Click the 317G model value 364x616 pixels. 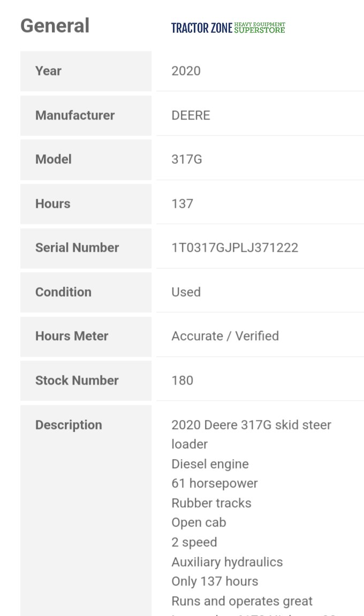pos(186,159)
